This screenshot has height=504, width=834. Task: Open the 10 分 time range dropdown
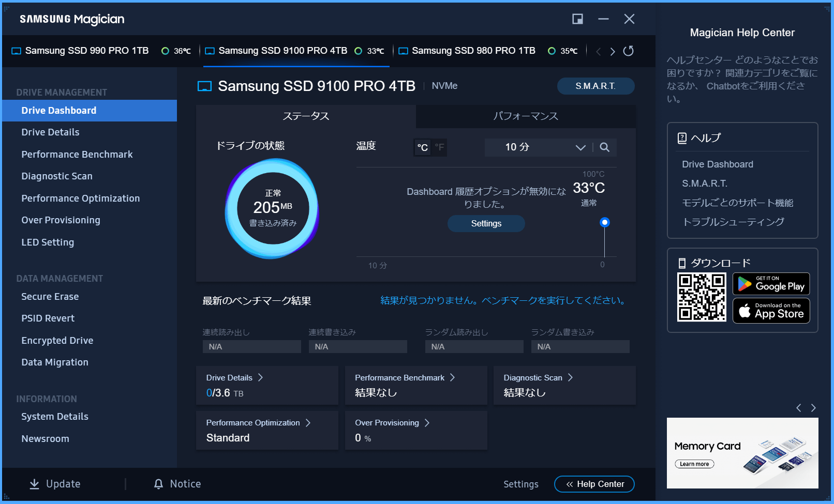(538, 147)
